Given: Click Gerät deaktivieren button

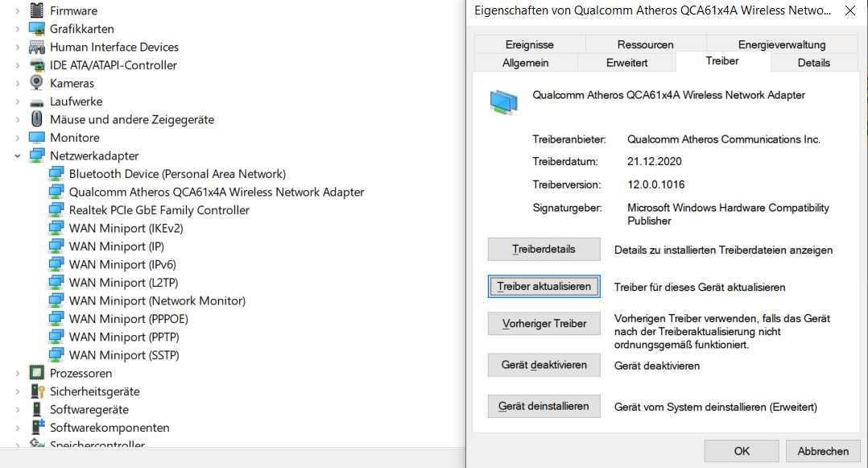Looking at the screenshot, I should pos(544,365).
